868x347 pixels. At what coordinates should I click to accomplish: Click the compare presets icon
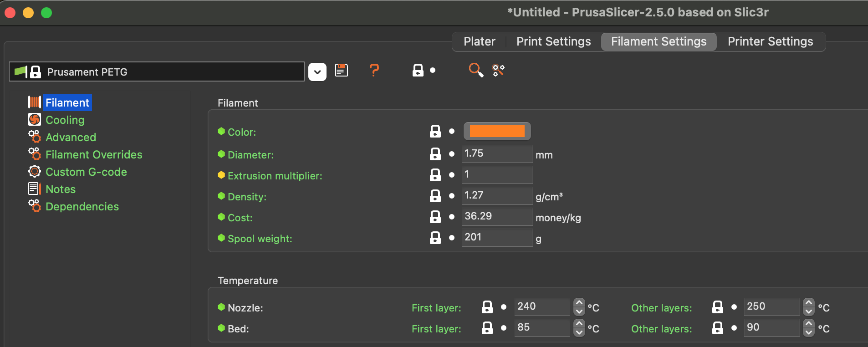(x=498, y=71)
